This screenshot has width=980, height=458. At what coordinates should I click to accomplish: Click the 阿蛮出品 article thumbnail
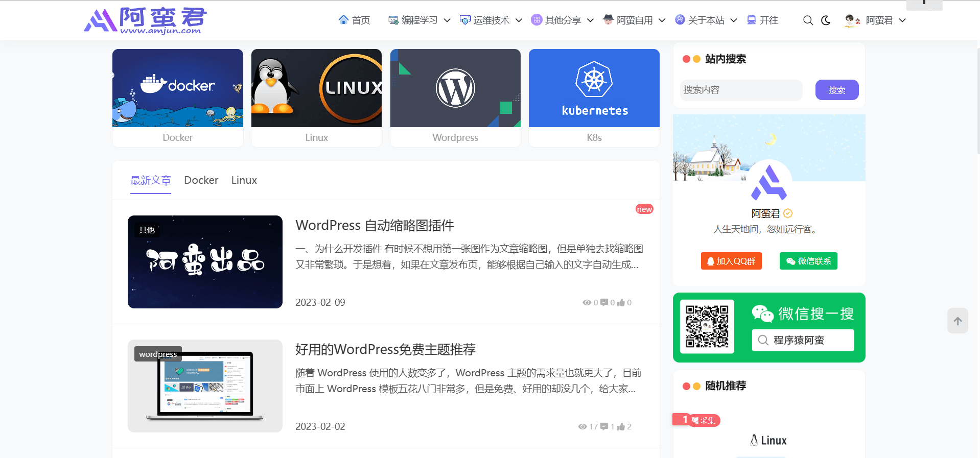(205, 262)
